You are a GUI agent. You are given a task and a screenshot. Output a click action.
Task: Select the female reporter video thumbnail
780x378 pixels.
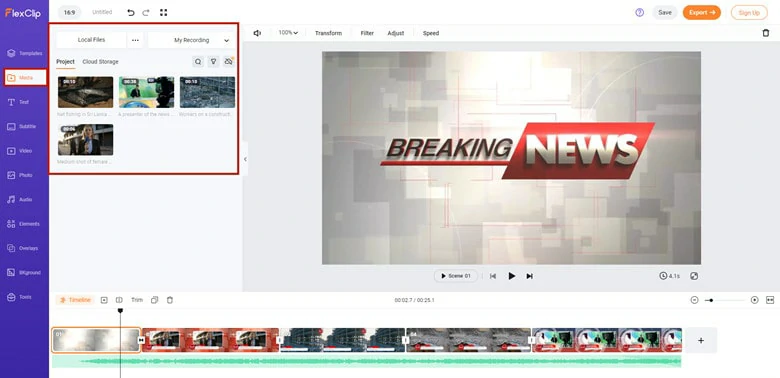(x=86, y=140)
